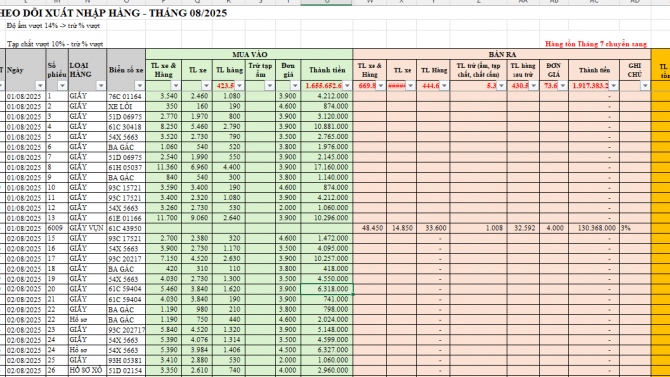Image resolution: width=670 pixels, height=377 pixels.
Task: Select the Ngày header cell
Action: pyautogui.click(x=25, y=70)
